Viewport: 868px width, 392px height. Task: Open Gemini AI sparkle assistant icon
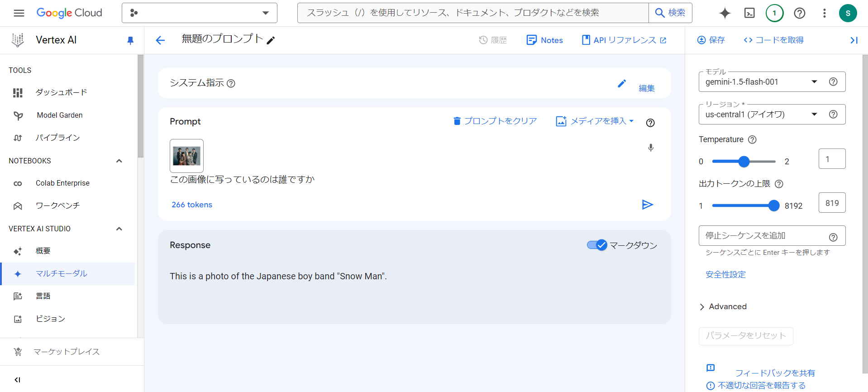[725, 13]
